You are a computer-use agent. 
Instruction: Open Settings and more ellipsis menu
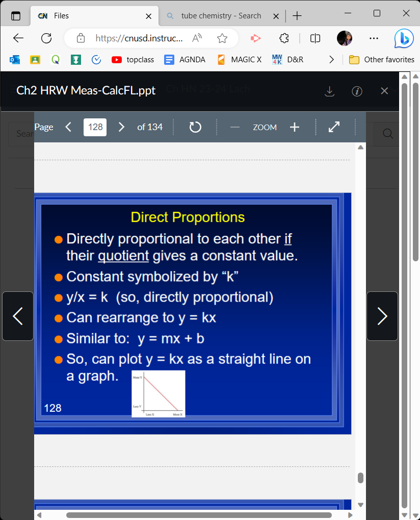coord(374,38)
